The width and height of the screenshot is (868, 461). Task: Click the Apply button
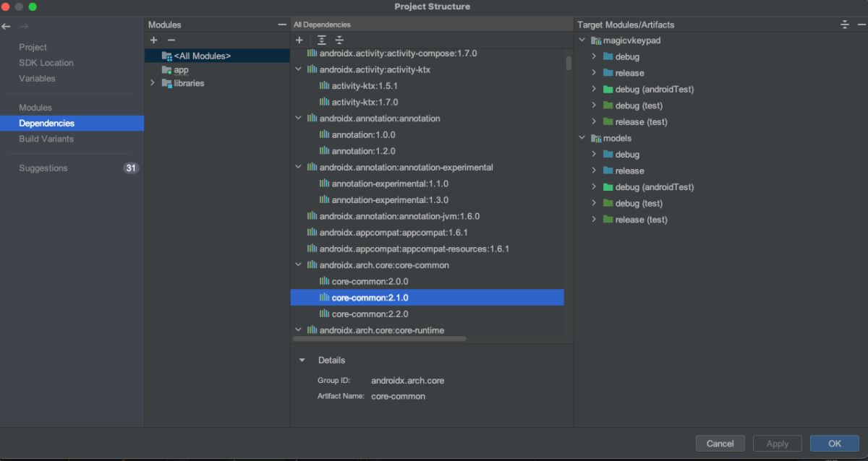click(x=778, y=443)
